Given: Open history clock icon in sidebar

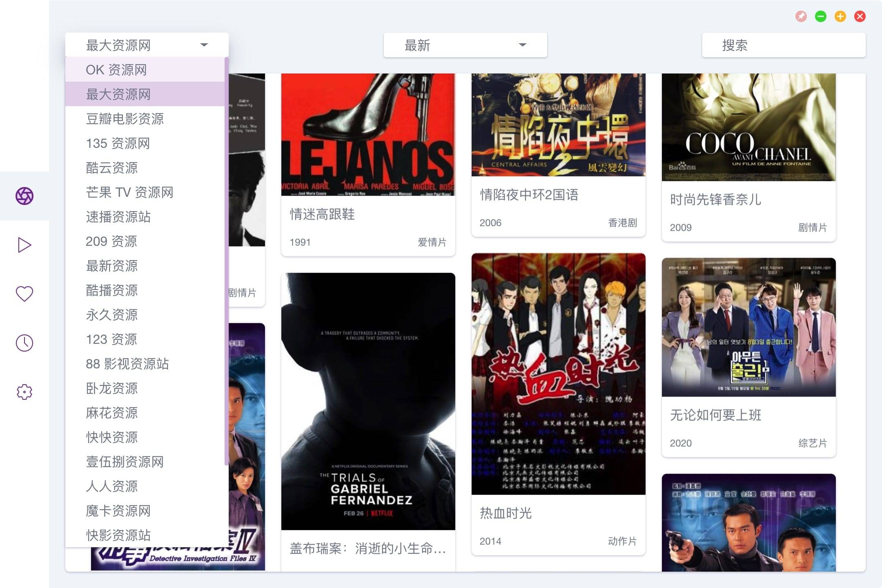Looking at the screenshot, I should point(24,343).
